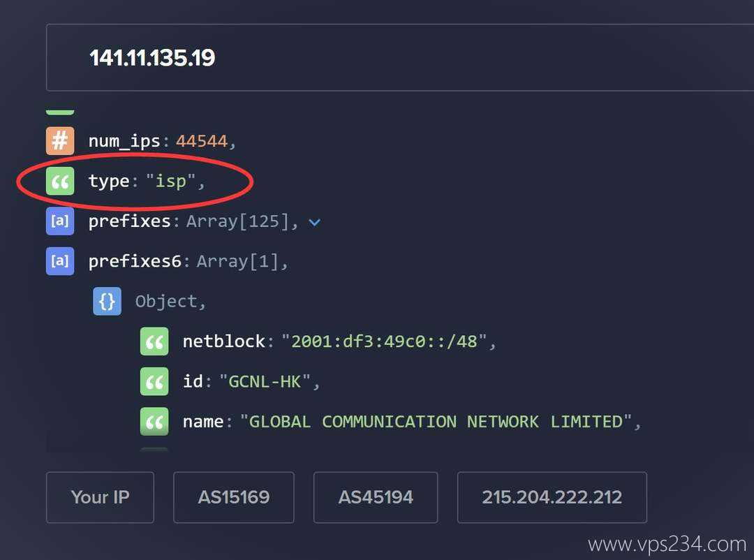Load the AS45194 example
The height and width of the screenshot is (560, 754).
[x=376, y=497]
